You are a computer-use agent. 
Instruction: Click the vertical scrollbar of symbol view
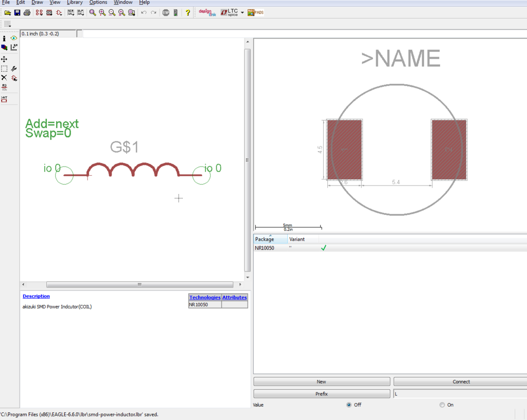coord(248,160)
